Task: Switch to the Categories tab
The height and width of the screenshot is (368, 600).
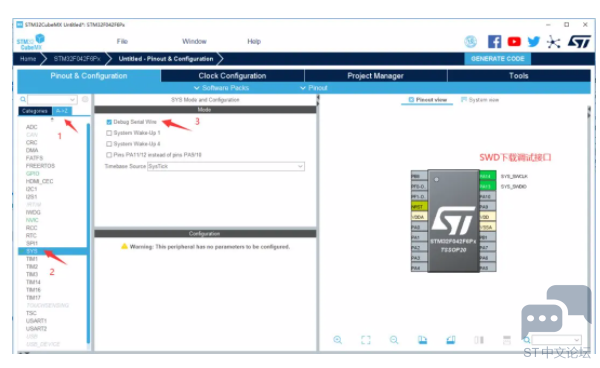Action: point(35,111)
